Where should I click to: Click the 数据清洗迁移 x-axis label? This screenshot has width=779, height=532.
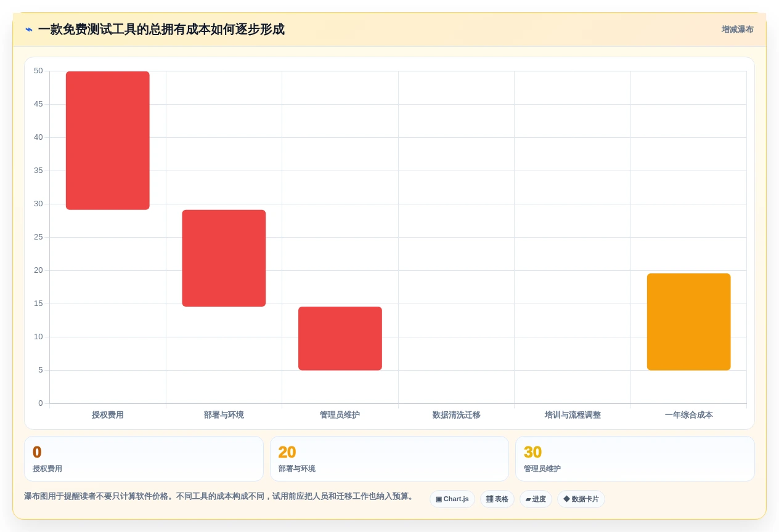click(456, 415)
